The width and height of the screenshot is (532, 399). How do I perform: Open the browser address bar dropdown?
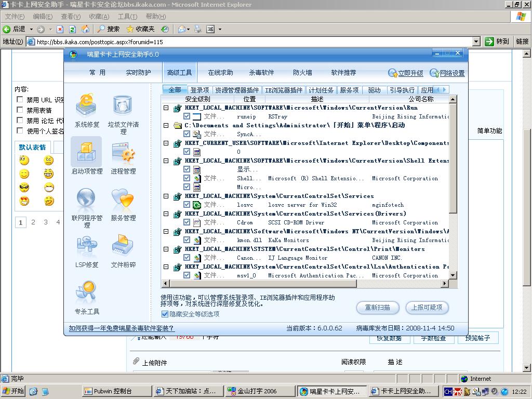point(476,42)
